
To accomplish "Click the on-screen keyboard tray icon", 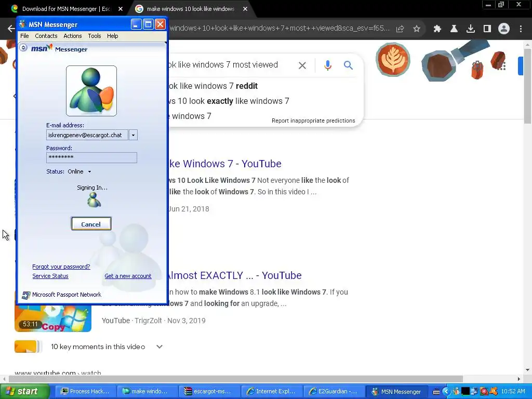I will pyautogui.click(x=436, y=392).
